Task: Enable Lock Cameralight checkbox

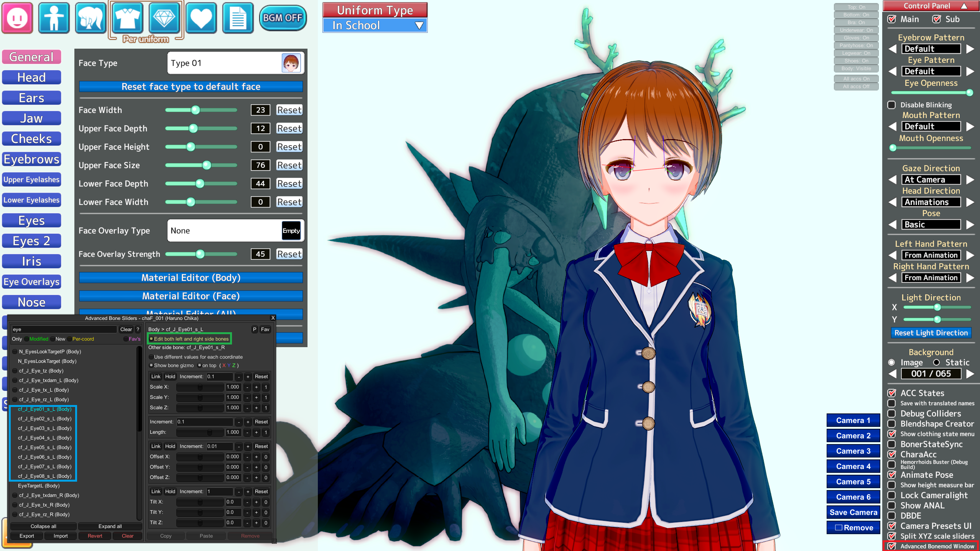Action: pyautogui.click(x=892, y=495)
